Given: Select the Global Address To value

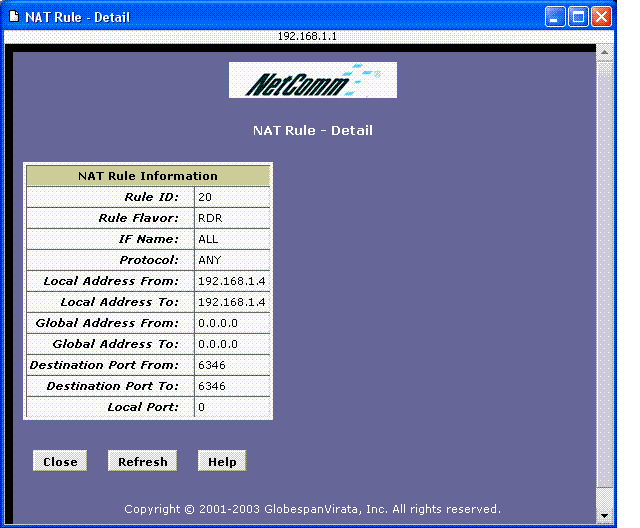Looking at the screenshot, I should 217,344.
